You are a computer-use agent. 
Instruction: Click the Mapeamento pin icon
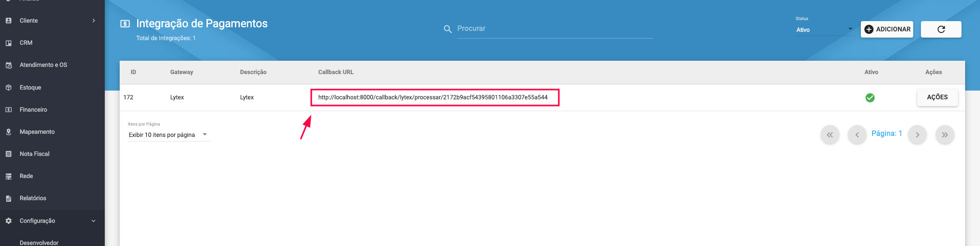click(x=8, y=132)
